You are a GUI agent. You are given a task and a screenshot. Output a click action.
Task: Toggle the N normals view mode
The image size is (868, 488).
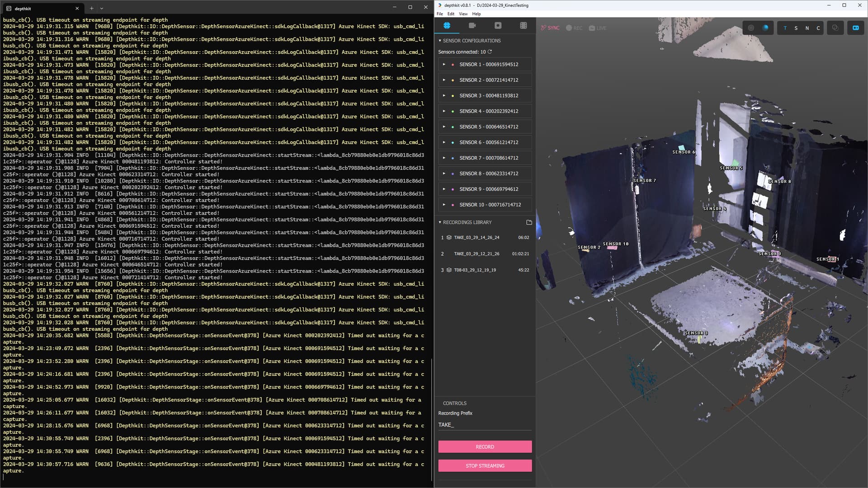pos(807,28)
